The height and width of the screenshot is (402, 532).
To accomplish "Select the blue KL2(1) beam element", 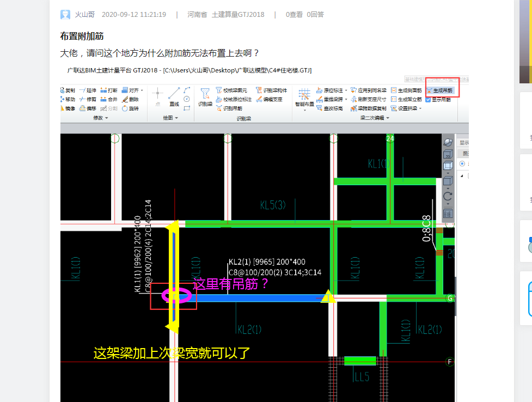I will 254,298.
